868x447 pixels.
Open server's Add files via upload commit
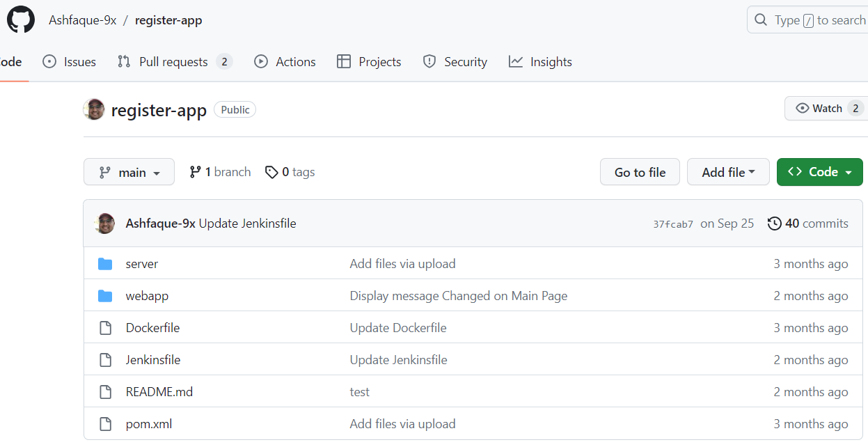click(x=402, y=264)
